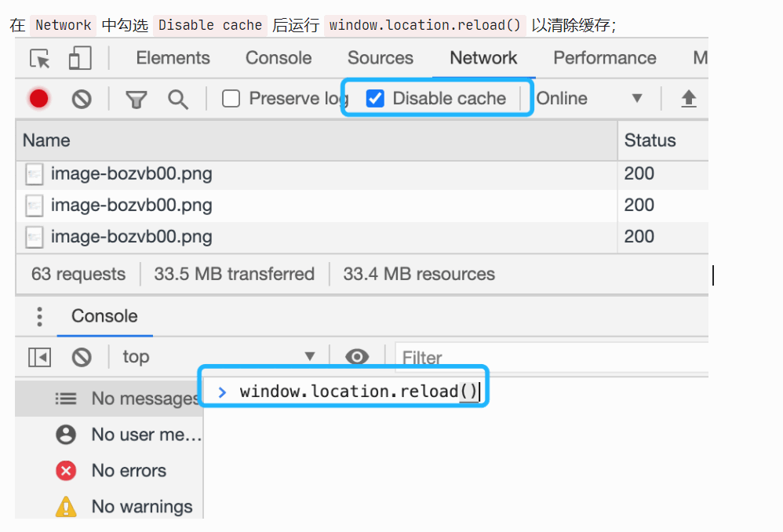Select No errors in console sidebar
This screenshot has height=532, width=783.
pyautogui.click(x=129, y=471)
